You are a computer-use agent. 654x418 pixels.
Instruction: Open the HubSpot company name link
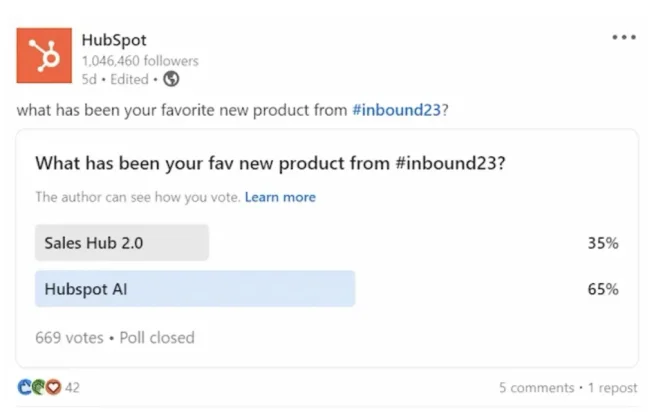tap(114, 40)
